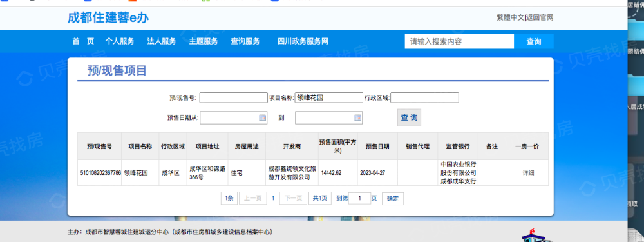Viewport: 644px width, 242px height.
Task: Open 个人服务 menu
Action: pos(120,41)
